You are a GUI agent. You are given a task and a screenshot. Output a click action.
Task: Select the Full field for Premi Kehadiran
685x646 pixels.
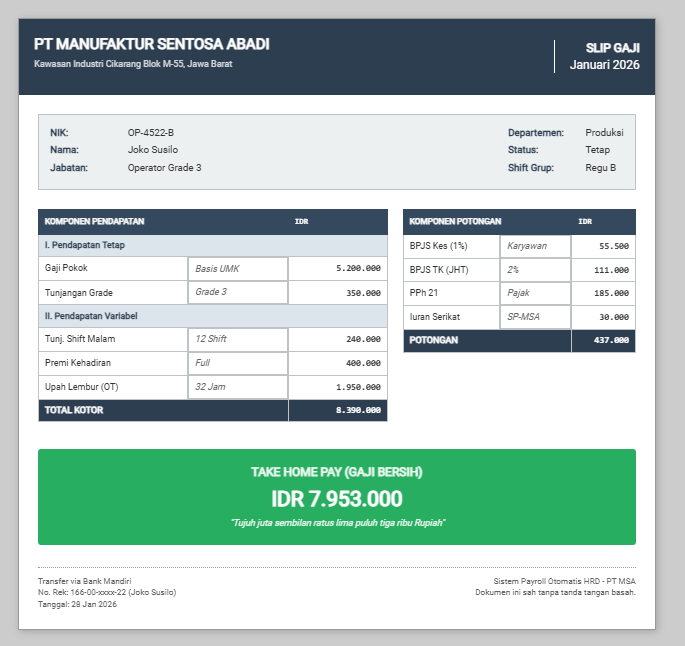pos(238,363)
